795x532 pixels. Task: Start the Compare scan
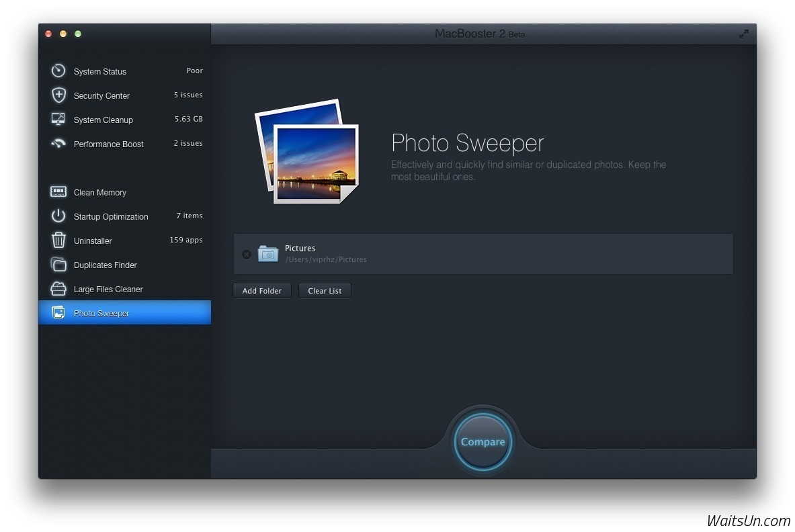483,442
